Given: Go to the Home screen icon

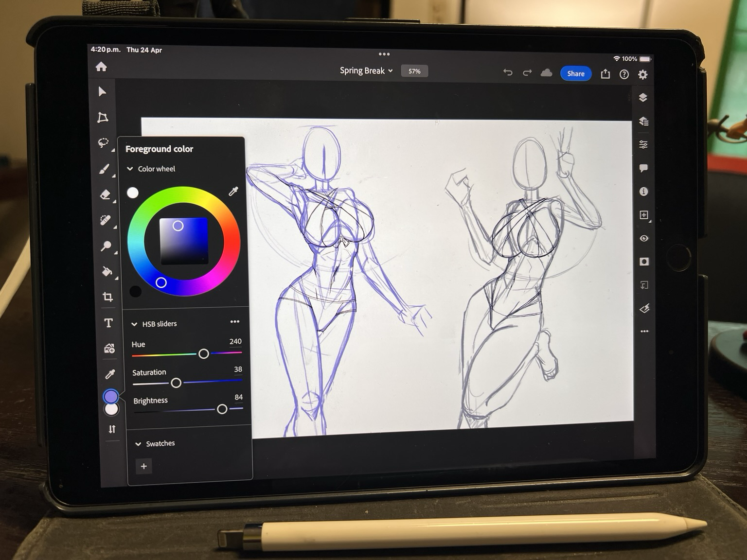Looking at the screenshot, I should click(x=101, y=67).
